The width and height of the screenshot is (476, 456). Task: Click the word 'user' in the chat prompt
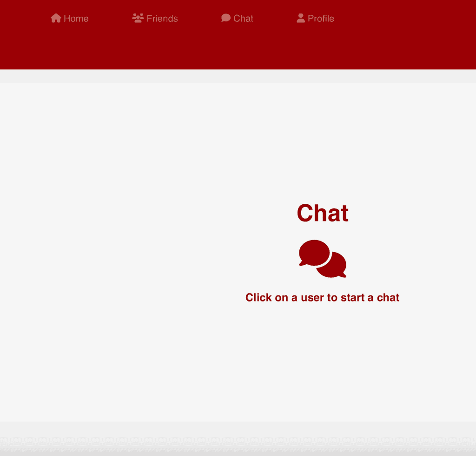tap(312, 298)
